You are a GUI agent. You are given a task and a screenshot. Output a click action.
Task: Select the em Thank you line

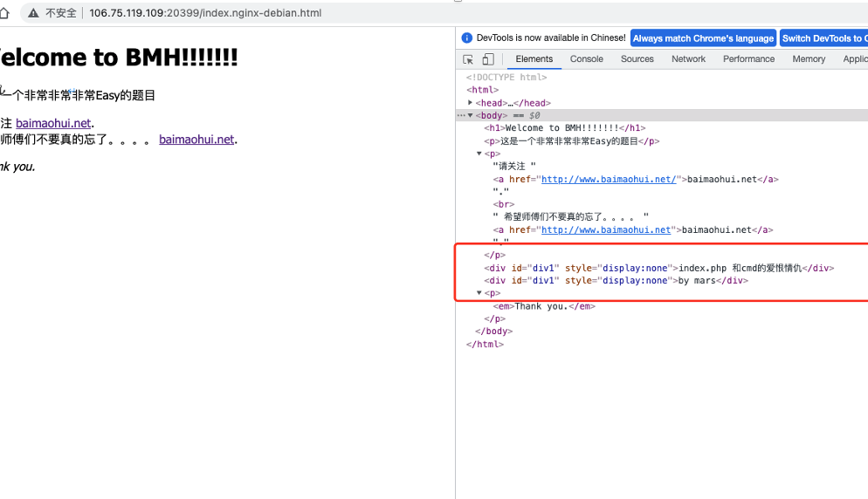(544, 306)
